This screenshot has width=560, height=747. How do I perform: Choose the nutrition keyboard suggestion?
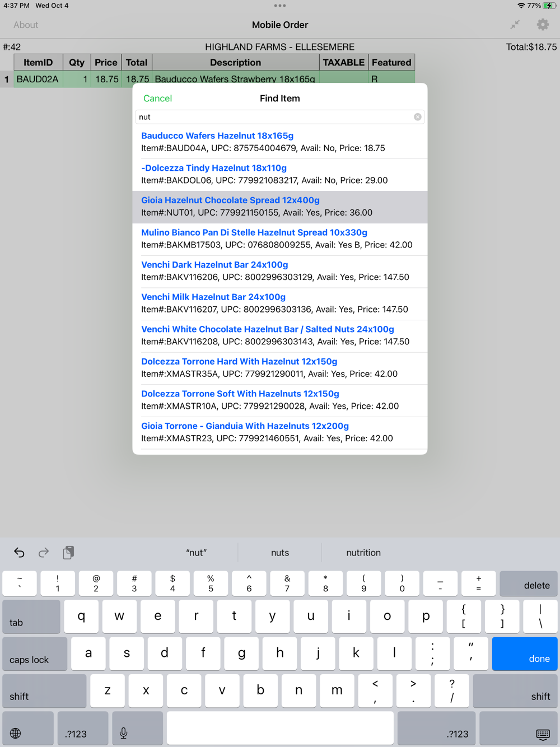363,553
